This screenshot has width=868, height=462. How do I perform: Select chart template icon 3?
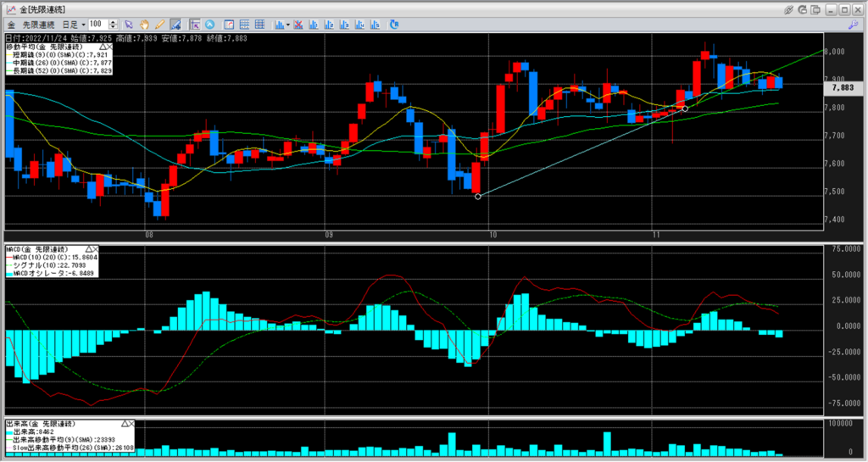click(344, 25)
